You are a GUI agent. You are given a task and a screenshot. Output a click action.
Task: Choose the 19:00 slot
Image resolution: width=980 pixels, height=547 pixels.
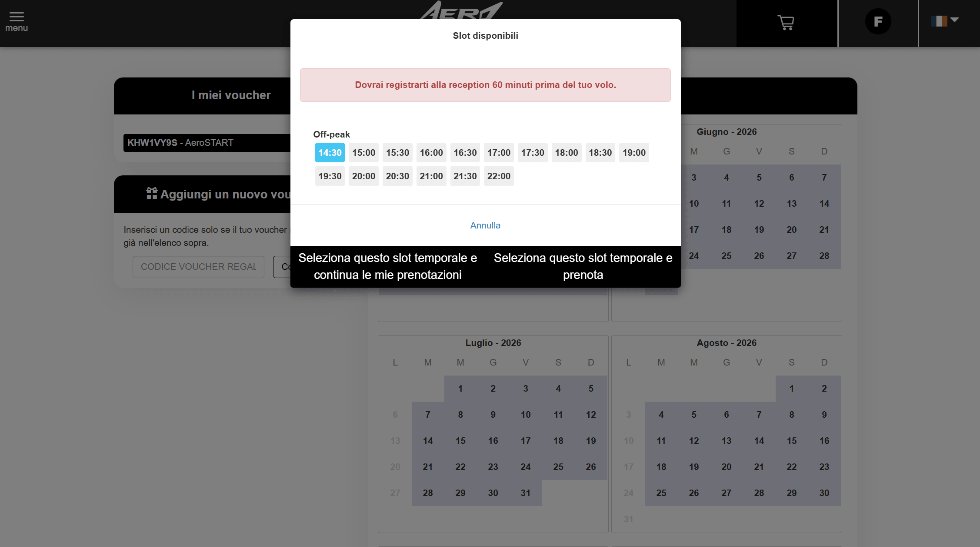coord(634,153)
